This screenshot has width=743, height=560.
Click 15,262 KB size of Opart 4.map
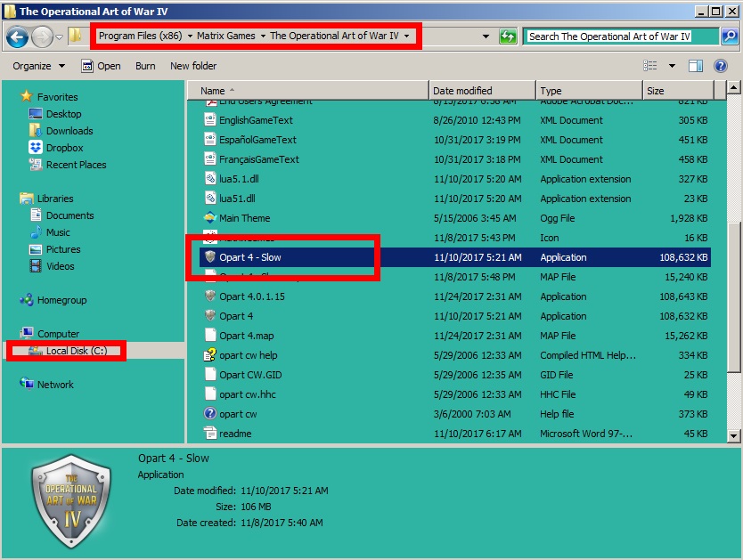pos(686,336)
